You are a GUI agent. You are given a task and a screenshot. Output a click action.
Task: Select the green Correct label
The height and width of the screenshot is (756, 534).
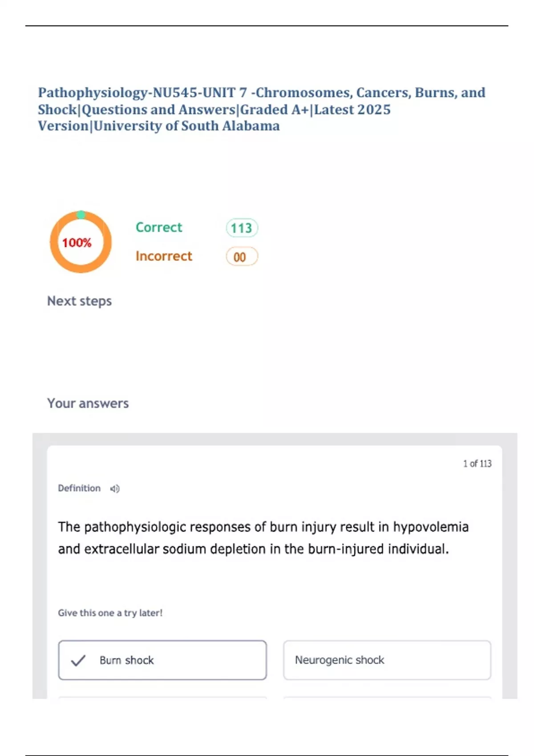pyautogui.click(x=159, y=227)
